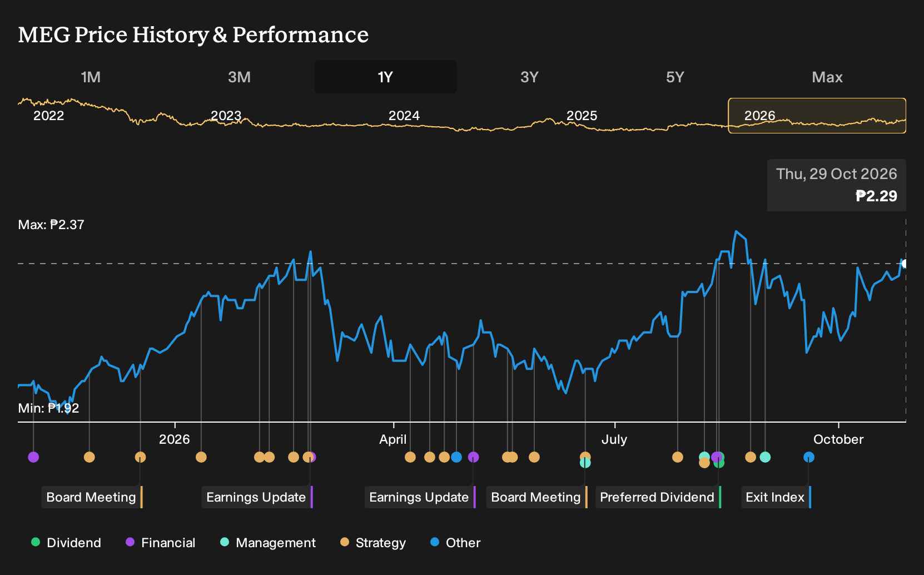The image size is (924, 575).
Task: Select the teal Management marker just before October
Action: [x=765, y=457]
